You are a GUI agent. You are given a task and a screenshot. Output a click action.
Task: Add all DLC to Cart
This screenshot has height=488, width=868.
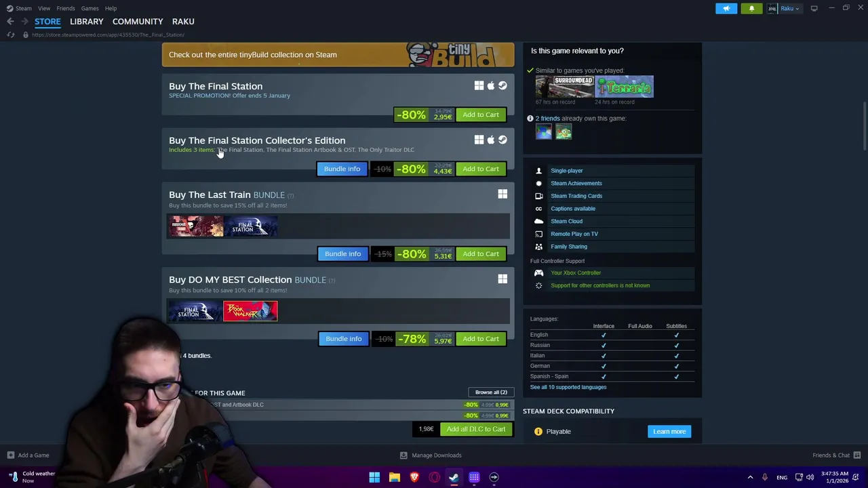[x=475, y=429]
